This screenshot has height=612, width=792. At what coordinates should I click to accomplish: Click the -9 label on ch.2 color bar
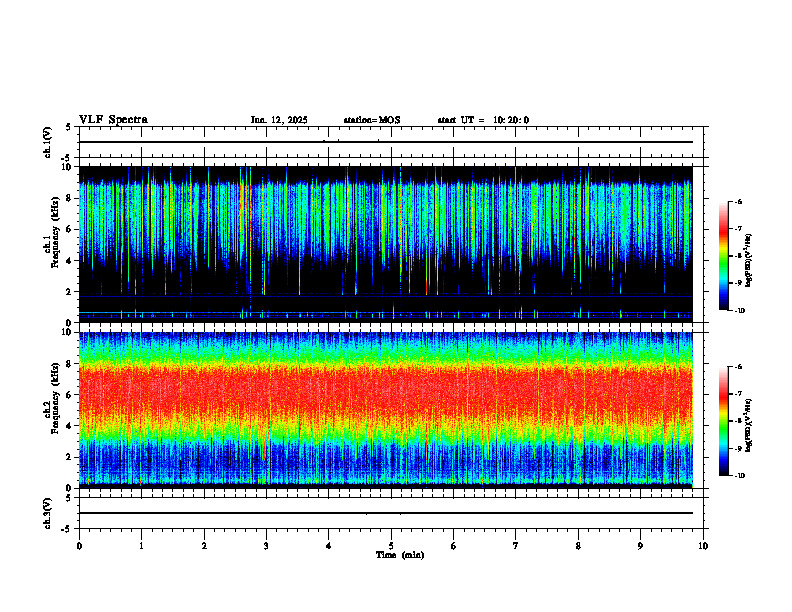pyautogui.click(x=738, y=448)
